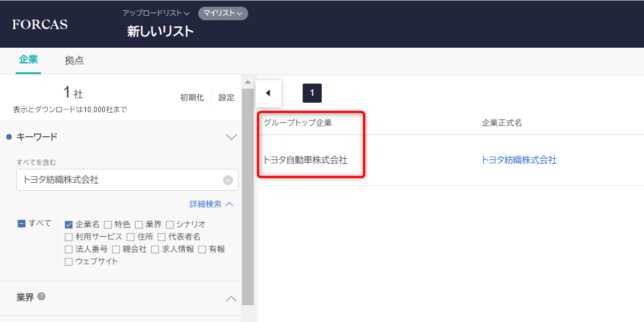The image size is (644, 322).
Task: Switch to the 拠点 tab
Action: [74, 61]
